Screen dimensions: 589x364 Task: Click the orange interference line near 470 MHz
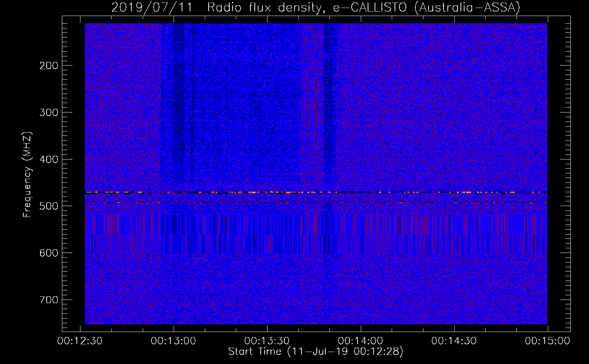316,192
